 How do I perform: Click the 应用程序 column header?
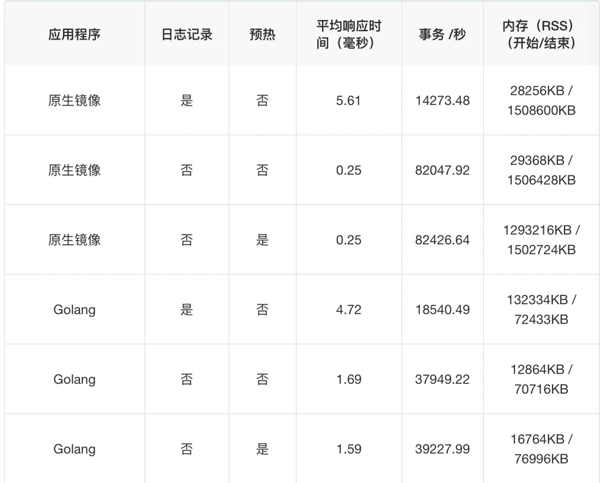(x=74, y=34)
